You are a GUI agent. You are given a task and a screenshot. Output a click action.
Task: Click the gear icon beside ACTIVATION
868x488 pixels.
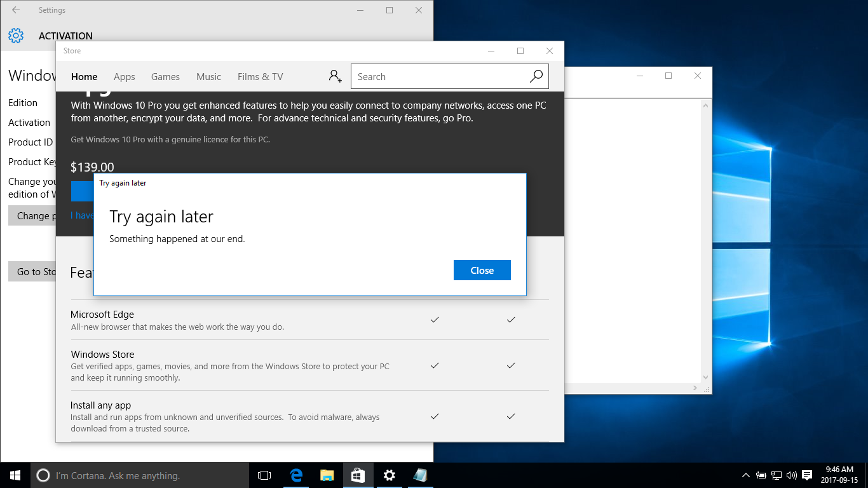pos(16,36)
